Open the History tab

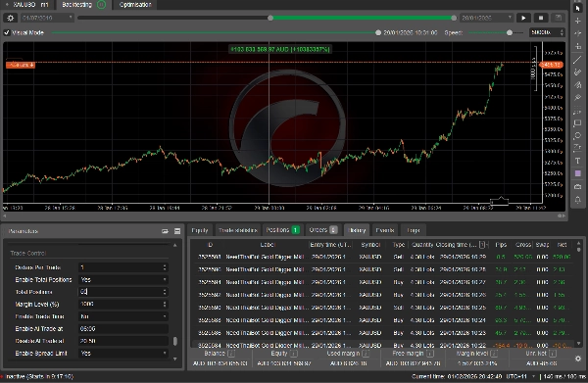point(357,230)
